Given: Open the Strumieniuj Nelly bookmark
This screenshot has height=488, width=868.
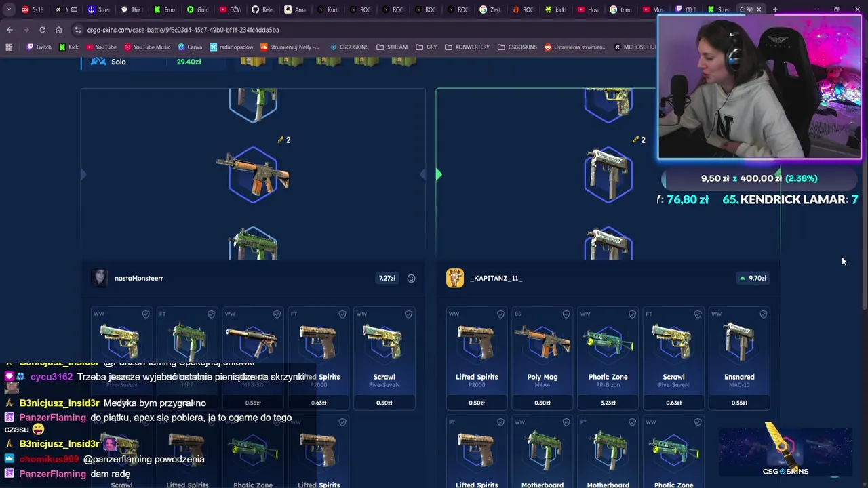Looking at the screenshot, I should (x=290, y=47).
